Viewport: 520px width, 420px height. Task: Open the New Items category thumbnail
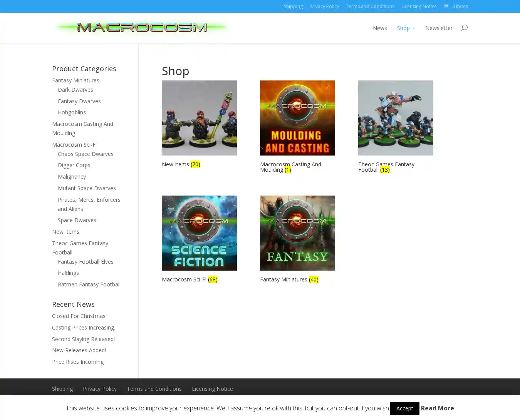click(x=199, y=118)
